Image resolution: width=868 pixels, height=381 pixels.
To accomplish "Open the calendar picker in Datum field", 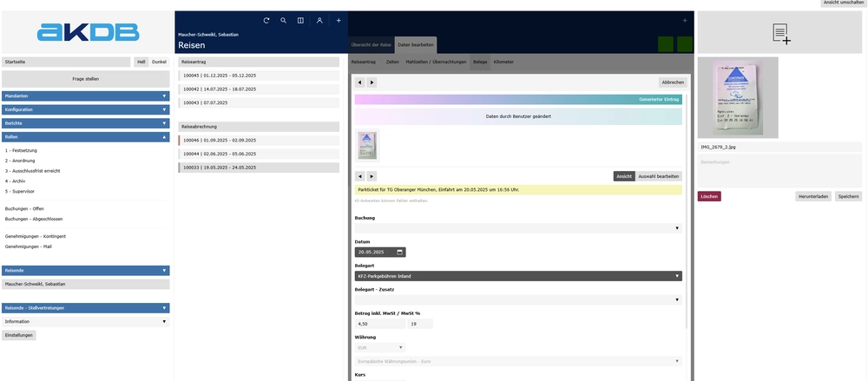I will point(399,253).
